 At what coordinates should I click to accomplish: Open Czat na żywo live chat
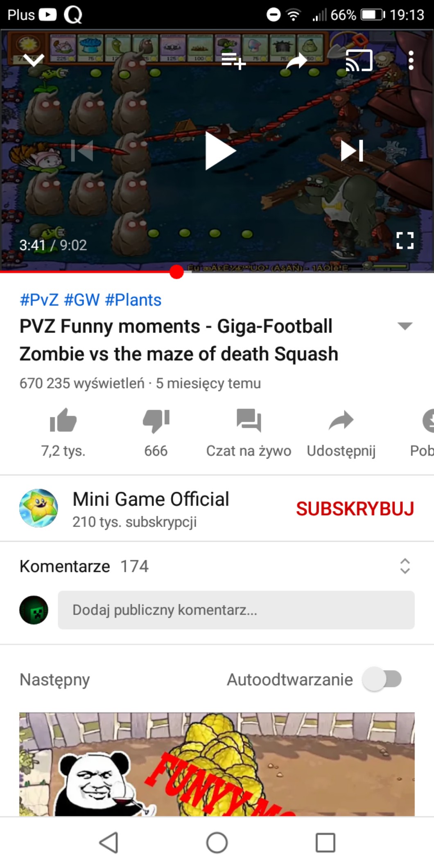point(249,432)
